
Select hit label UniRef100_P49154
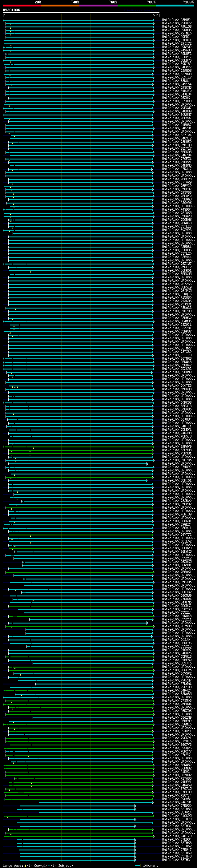point(177,84)
